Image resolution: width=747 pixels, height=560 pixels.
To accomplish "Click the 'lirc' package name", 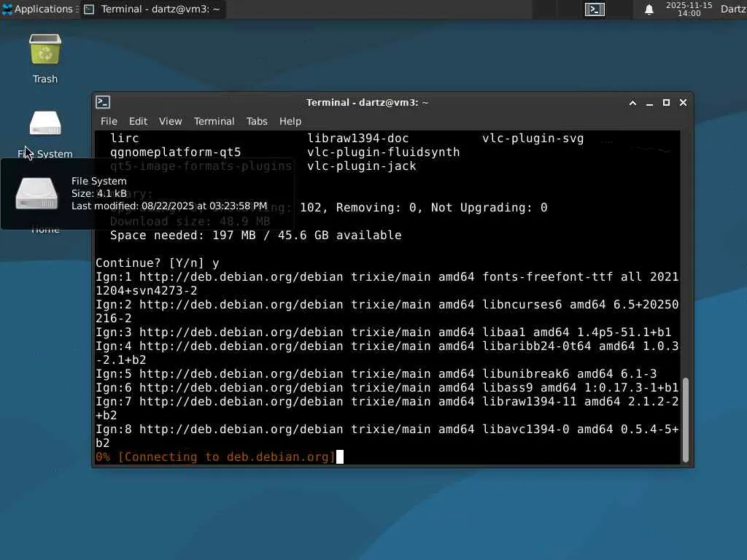I will tap(124, 139).
